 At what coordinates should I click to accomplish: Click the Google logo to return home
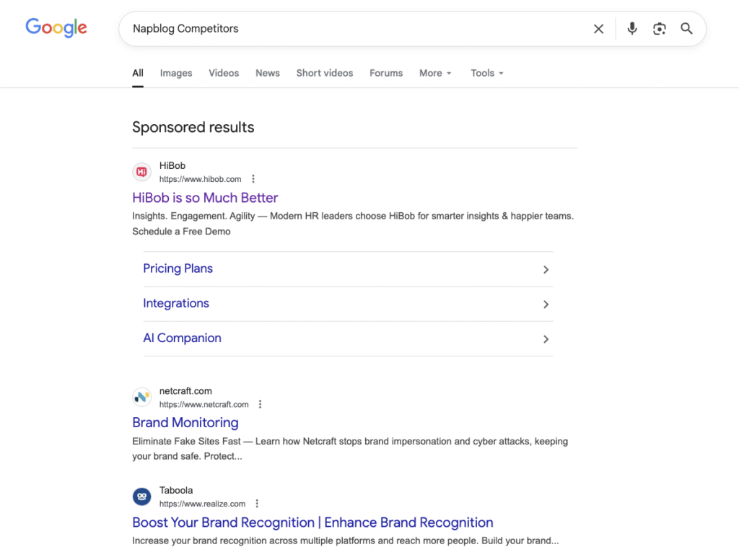(56, 28)
